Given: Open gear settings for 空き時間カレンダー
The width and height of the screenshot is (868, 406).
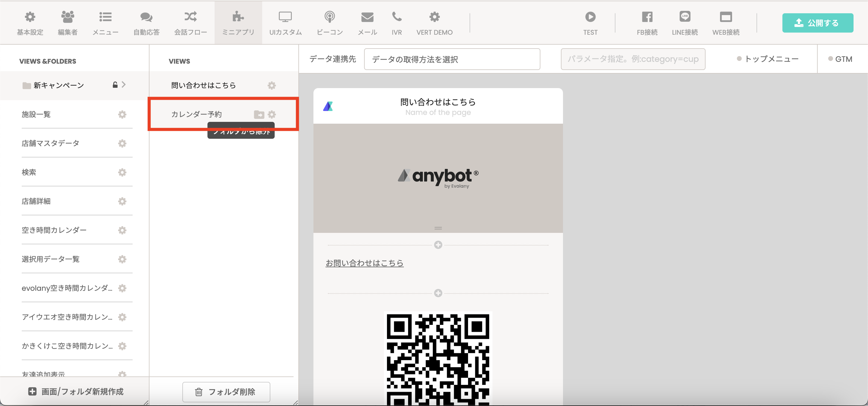Looking at the screenshot, I should click(x=122, y=230).
